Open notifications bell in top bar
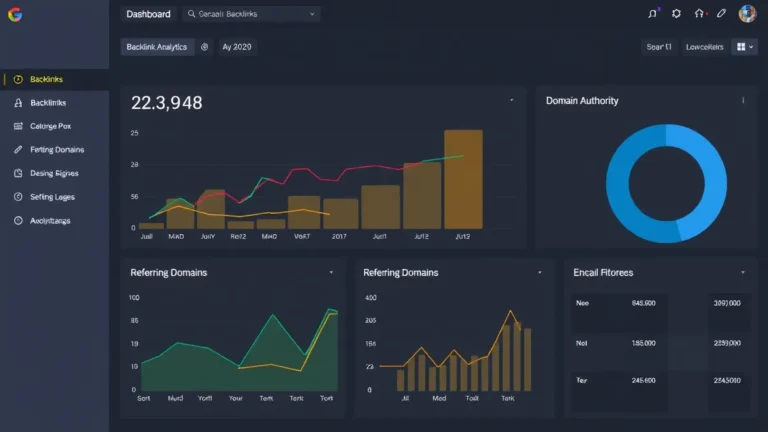The image size is (768, 432). 654,14
